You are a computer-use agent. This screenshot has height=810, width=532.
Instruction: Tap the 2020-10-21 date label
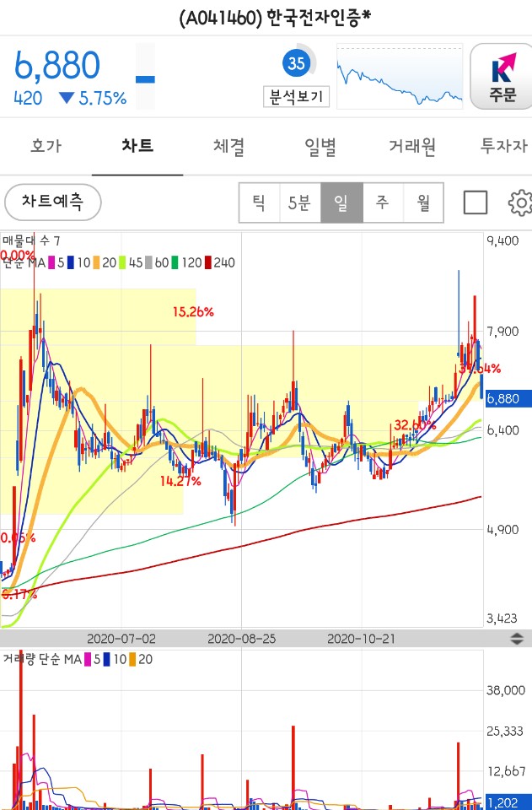click(x=361, y=639)
